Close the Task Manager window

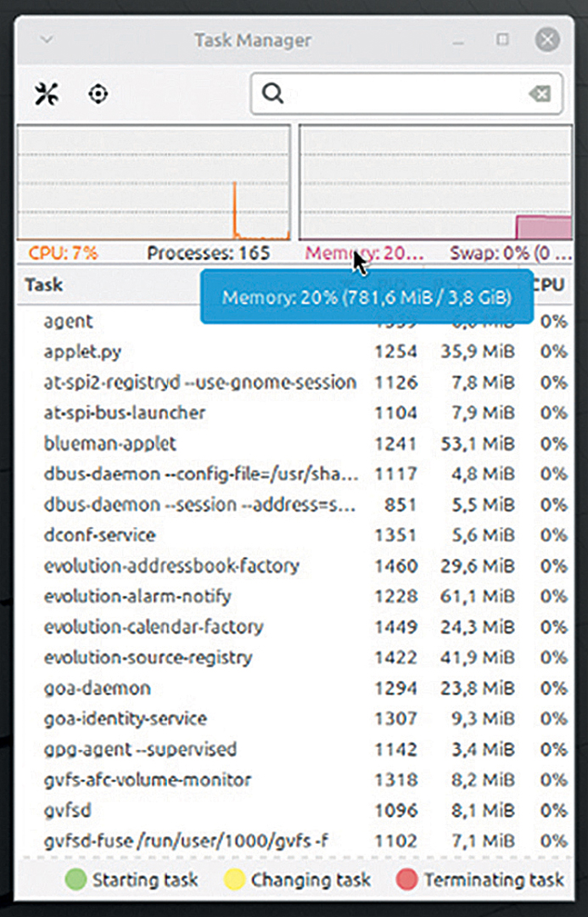coord(548,39)
